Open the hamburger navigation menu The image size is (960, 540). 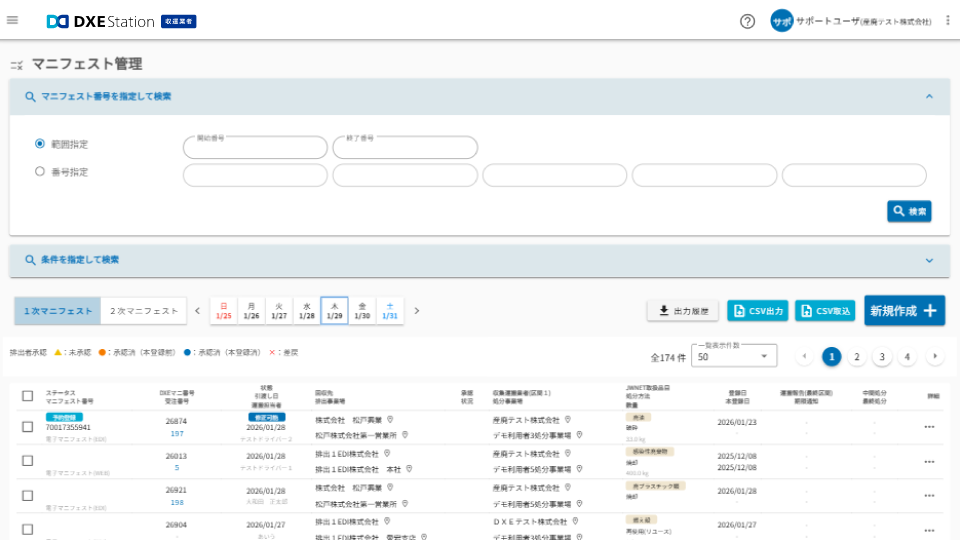click(13, 20)
